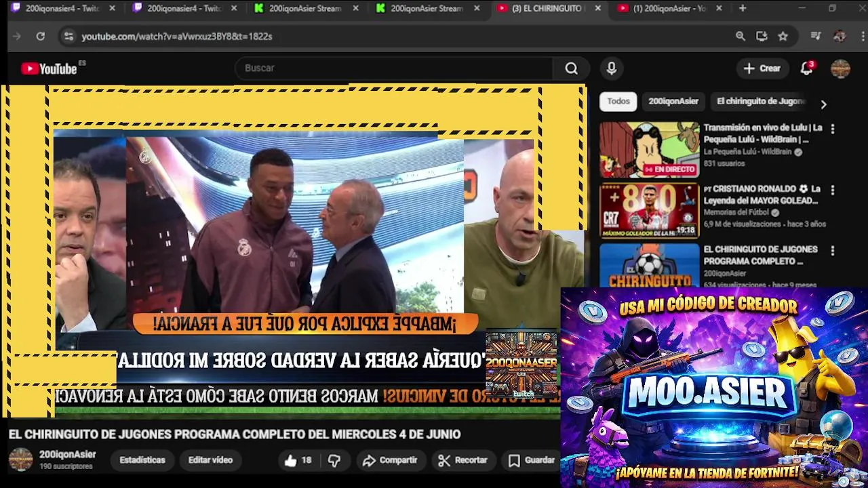This screenshot has width=868, height=488.
Task: Close the "(3) EL CHIRINGUITO" tab
Action: click(597, 8)
